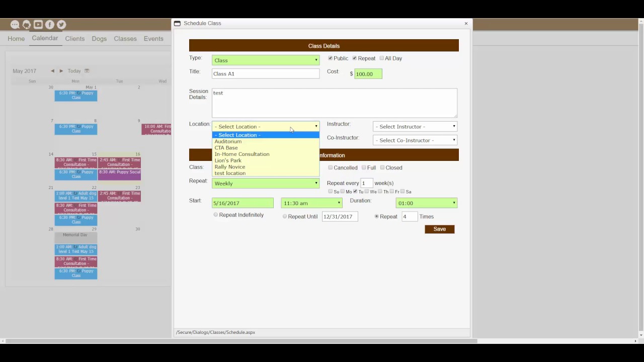Open the Type dropdown showing Class
The height and width of the screenshot is (362, 644).
(266, 60)
